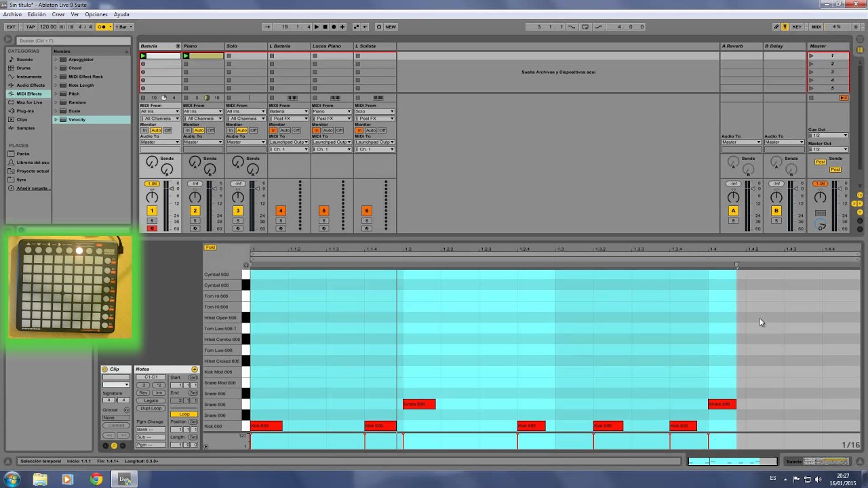Screen dimensions: 868x488
Task: Click the transport Stop button
Action: (x=325, y=27)
